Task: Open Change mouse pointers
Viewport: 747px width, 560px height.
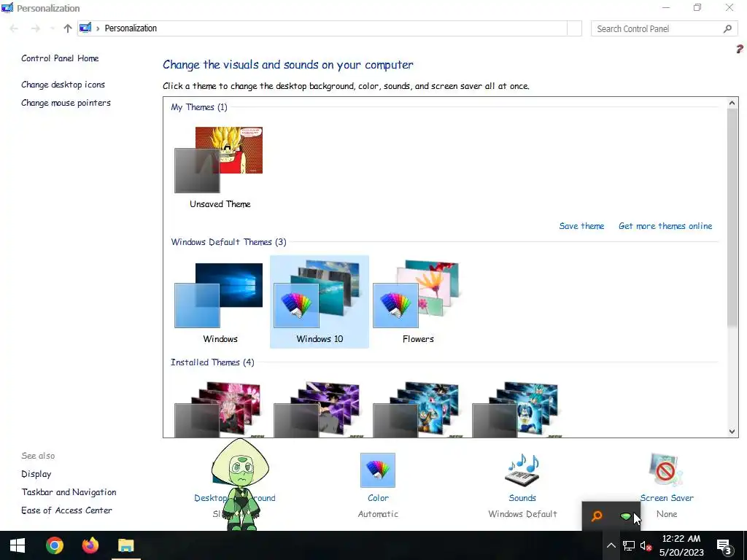Action: [66, 103]
